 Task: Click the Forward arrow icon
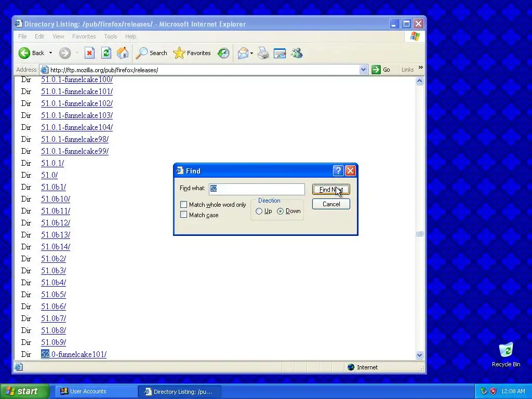65,53
